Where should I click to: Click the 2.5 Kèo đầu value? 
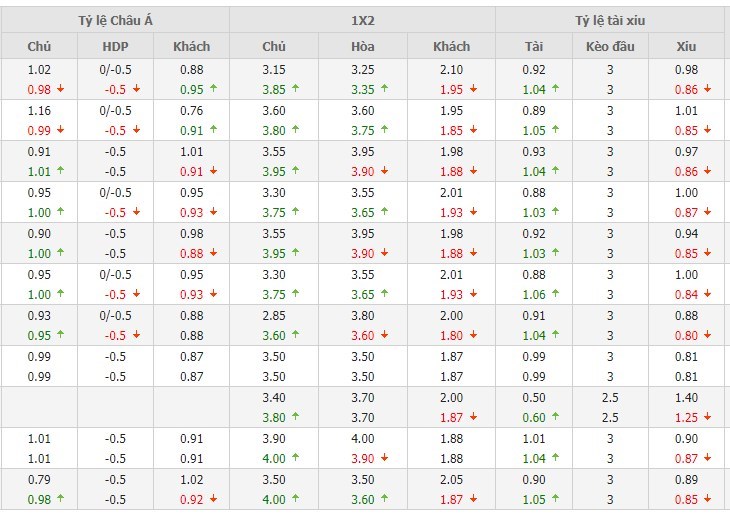point(610,398)
